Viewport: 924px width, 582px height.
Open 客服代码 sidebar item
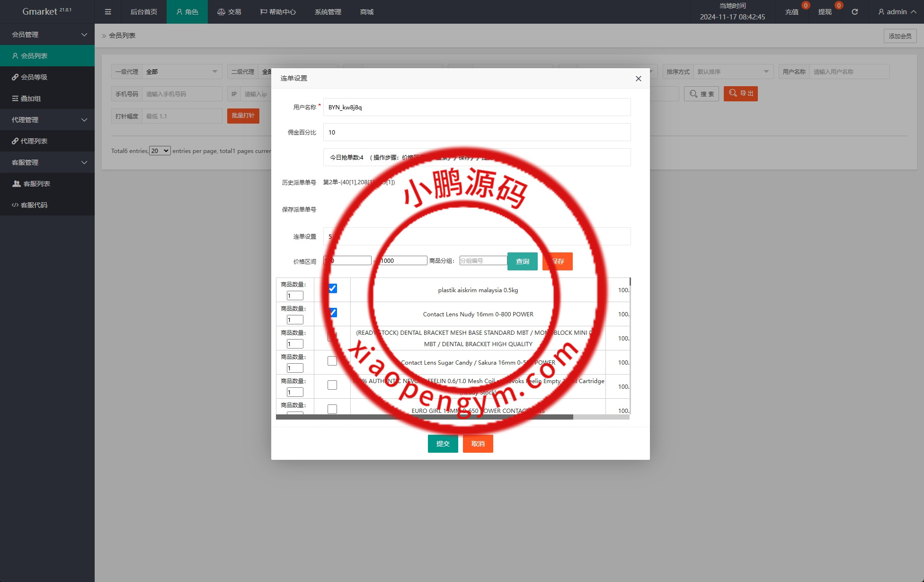[34, 205]
